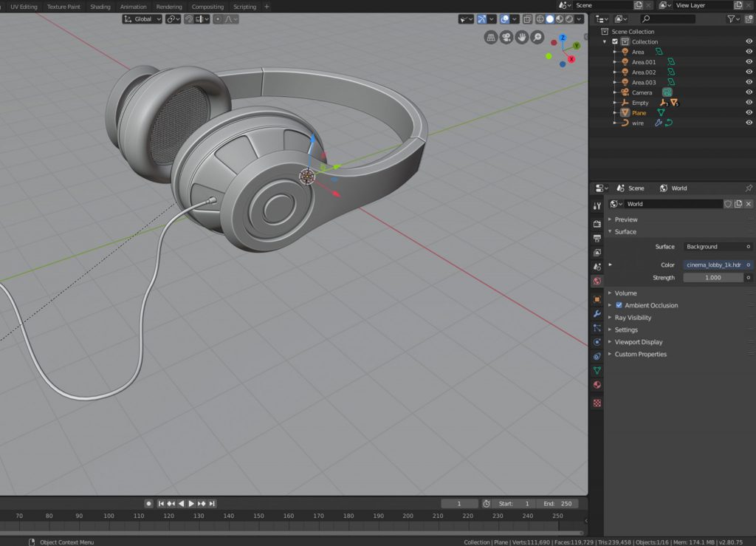
Task: Expand the Volume panel
Action: click(x=625, y=293)
